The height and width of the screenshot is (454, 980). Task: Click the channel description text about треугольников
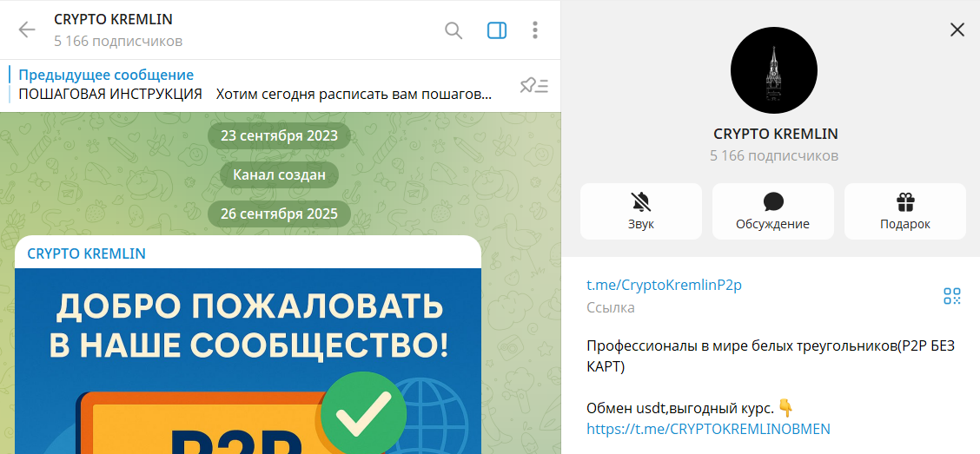pyautogui.click(x=771, y=357)
